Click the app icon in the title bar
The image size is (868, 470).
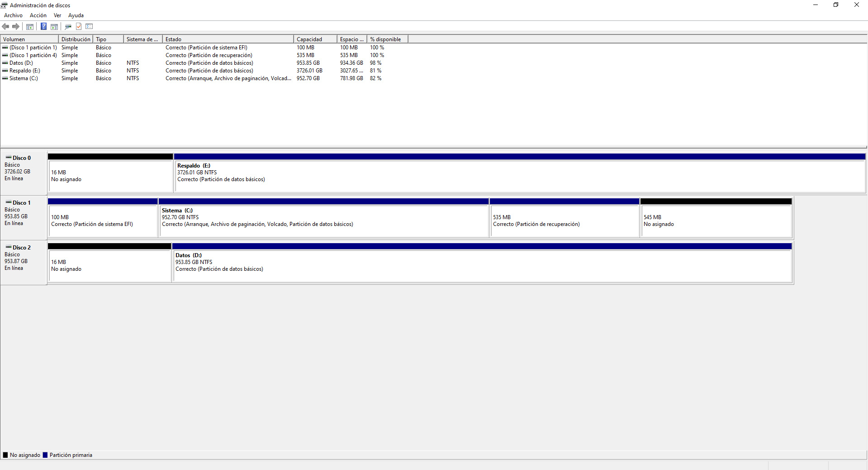pyautogui.click(x=5, y=5)
